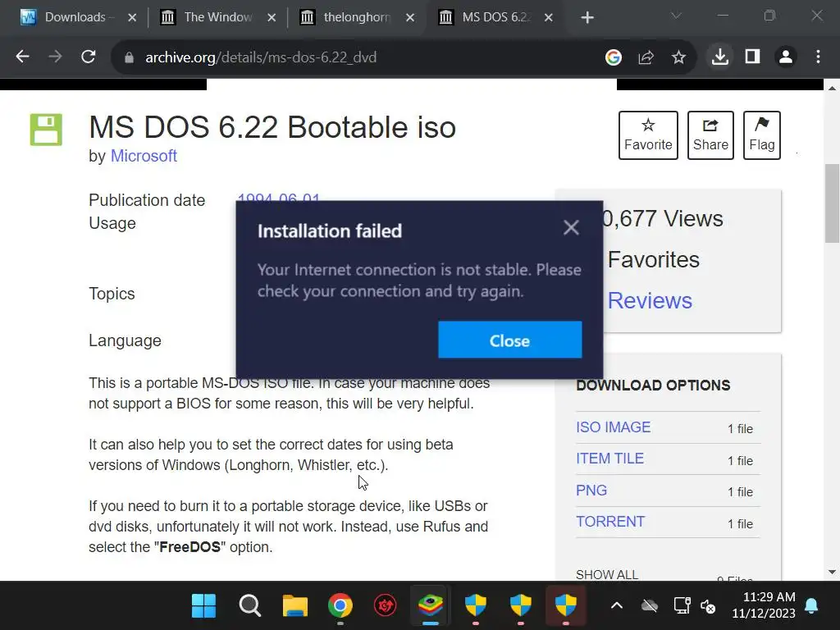
Task: Click the muted volume tray icon
Action: [708, 606]
